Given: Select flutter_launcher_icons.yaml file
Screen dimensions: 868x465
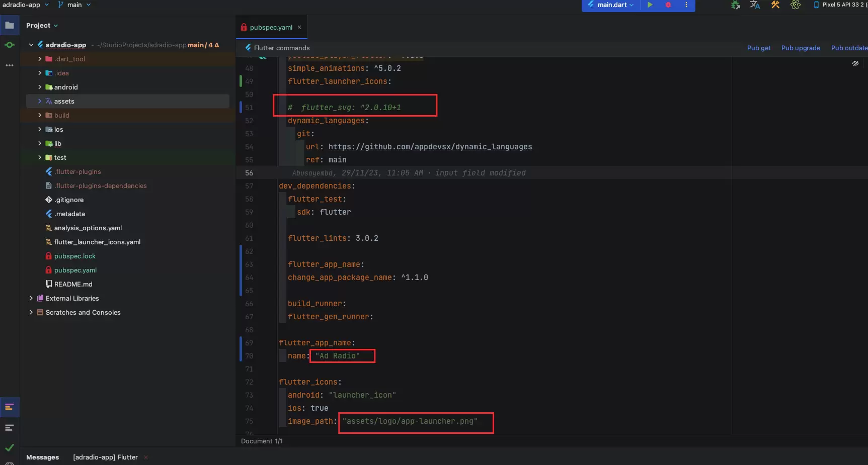Looking at the screenshot, I should coord(97,242).
